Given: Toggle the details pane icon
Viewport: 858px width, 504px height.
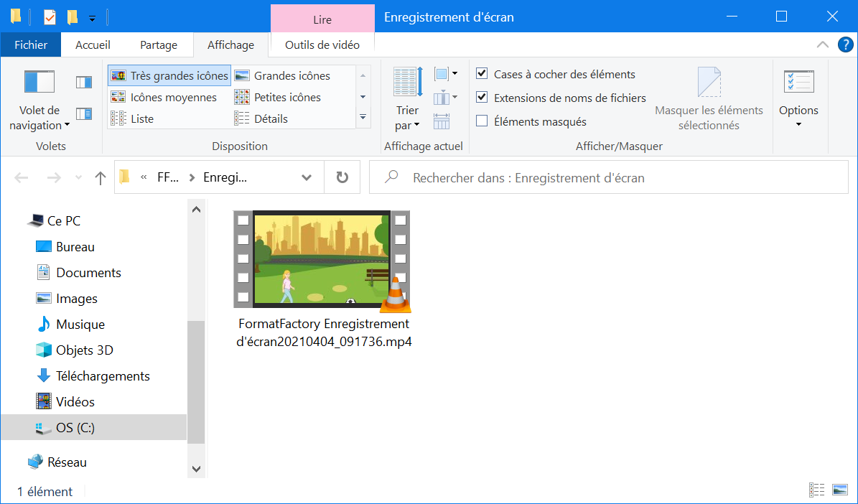Looking at the screenshot, I should 84,114.
